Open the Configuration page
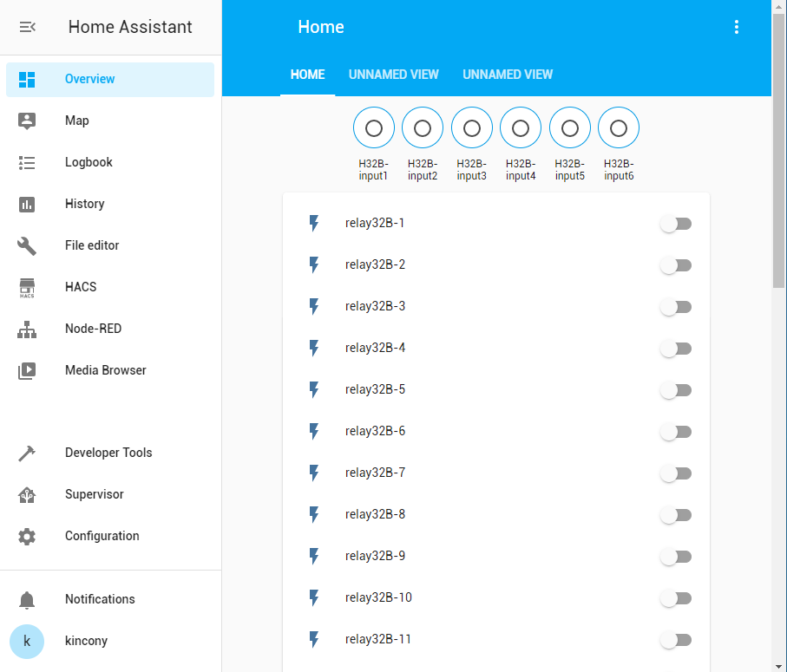The image size is (787, 672). [x=102, y=536]
